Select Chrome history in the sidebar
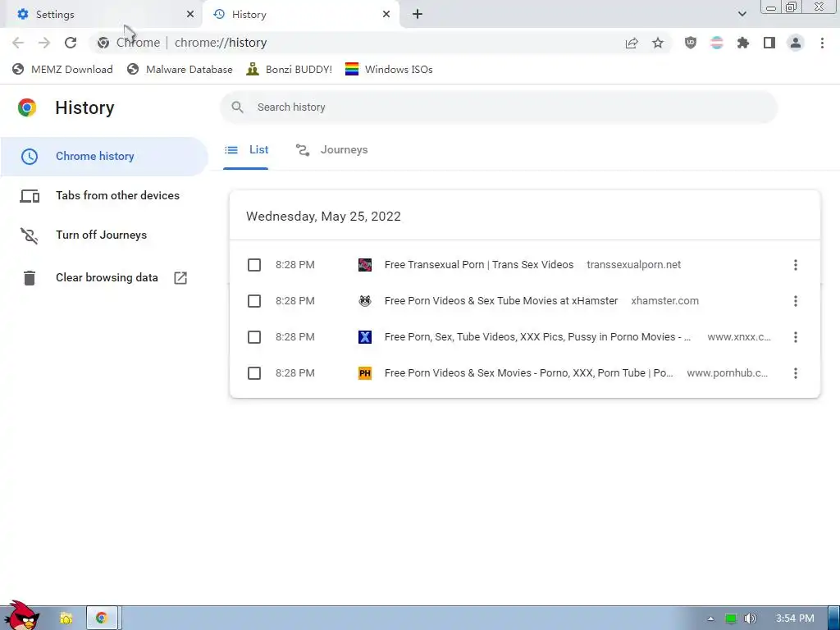Viewport: 840px width, 630px height. (x=104, y=157)
